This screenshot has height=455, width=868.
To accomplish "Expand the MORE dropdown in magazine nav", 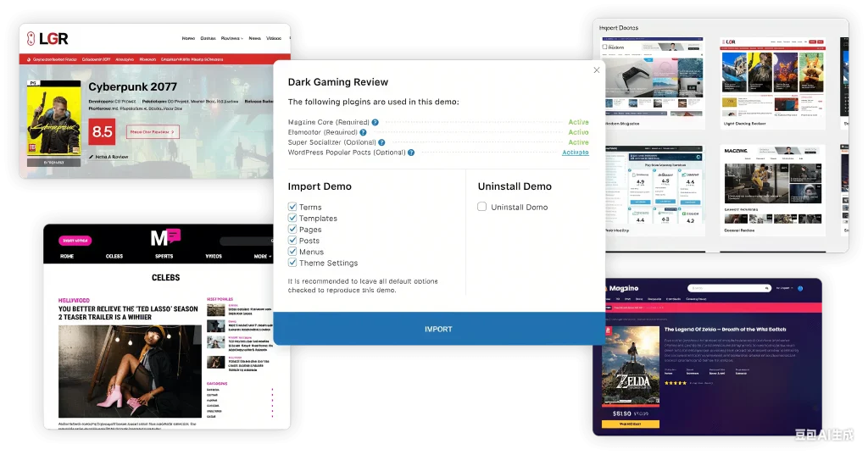I will pyautogui.click(x=263, y=256).
